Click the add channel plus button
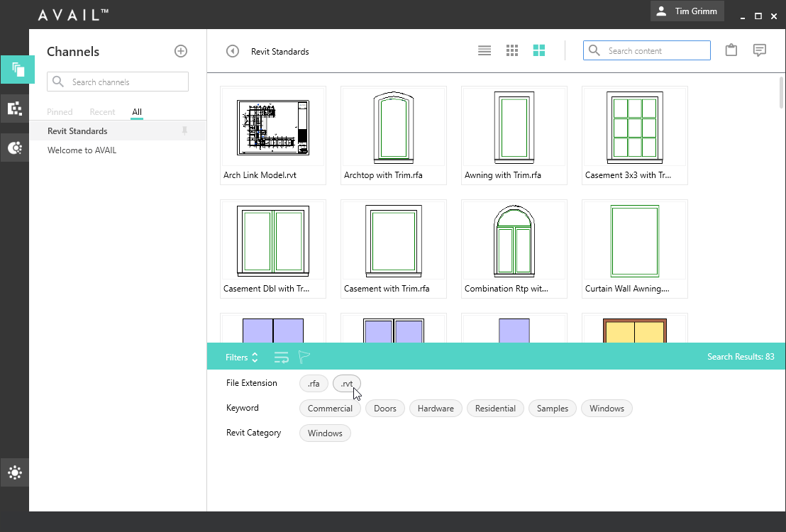This screenshot has height=532, width=786. 181,51
